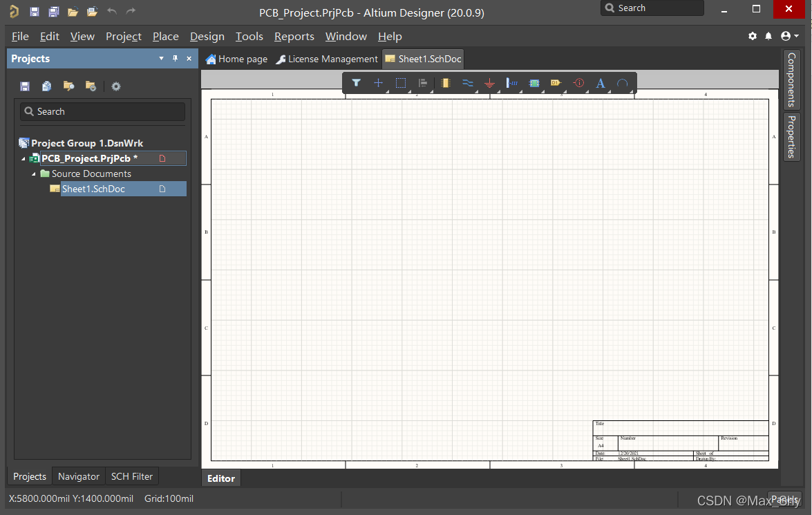Click the Save All icon in title bar

pos(53,11)
